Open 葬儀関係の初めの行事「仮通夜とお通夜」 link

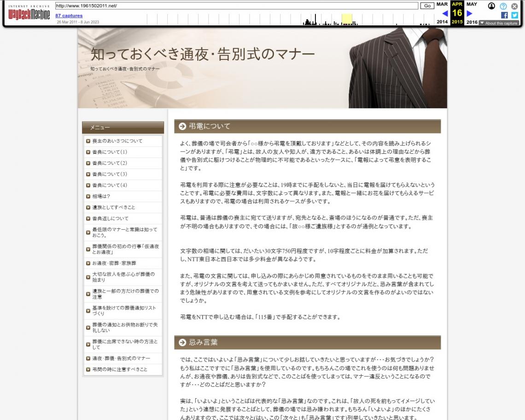pos(126,249)
